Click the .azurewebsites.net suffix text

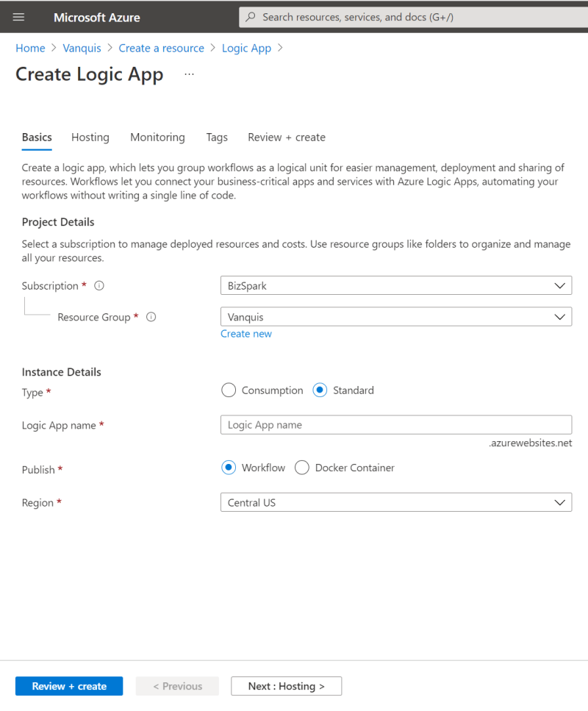click(x=530, y=443)
